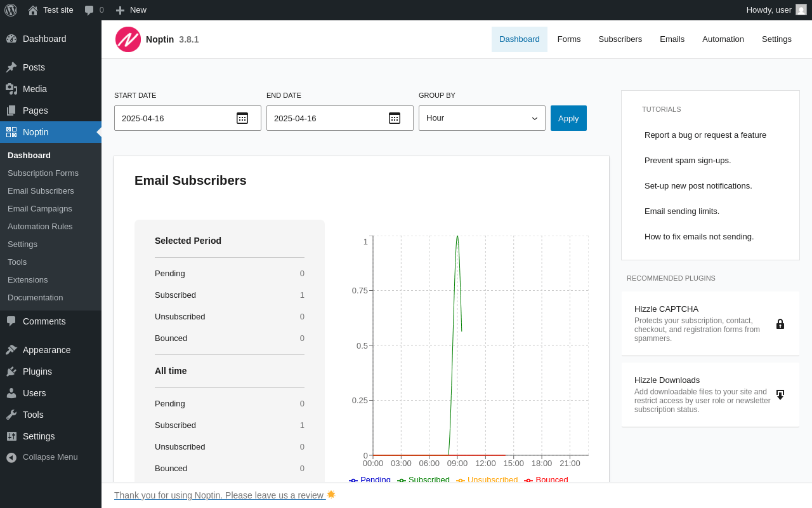Toggle the Pending series in chart legend

click(370, 479)
